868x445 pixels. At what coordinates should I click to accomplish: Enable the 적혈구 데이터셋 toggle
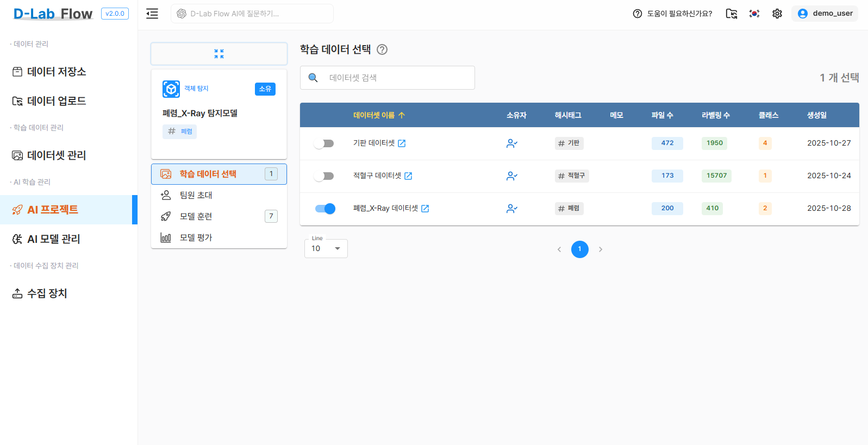tap(324, 176)
